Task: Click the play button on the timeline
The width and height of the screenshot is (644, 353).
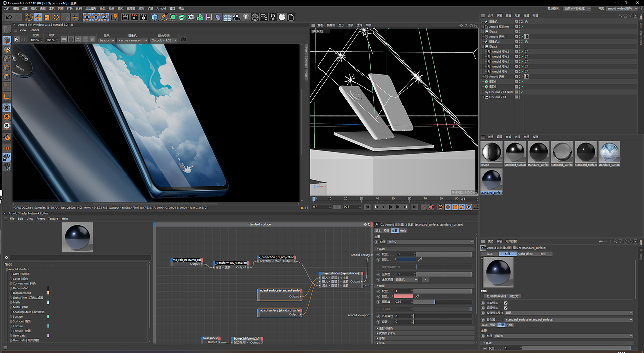Action: tap(390, 207)
